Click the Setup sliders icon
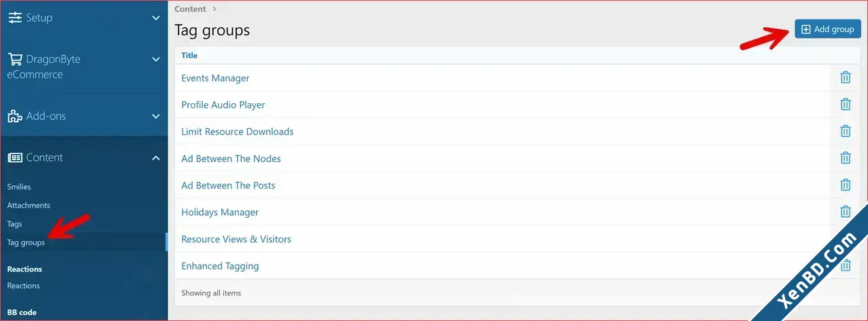The height and width of the screenshot is (321, 868). pyautogui.click(x=15, y=18)
